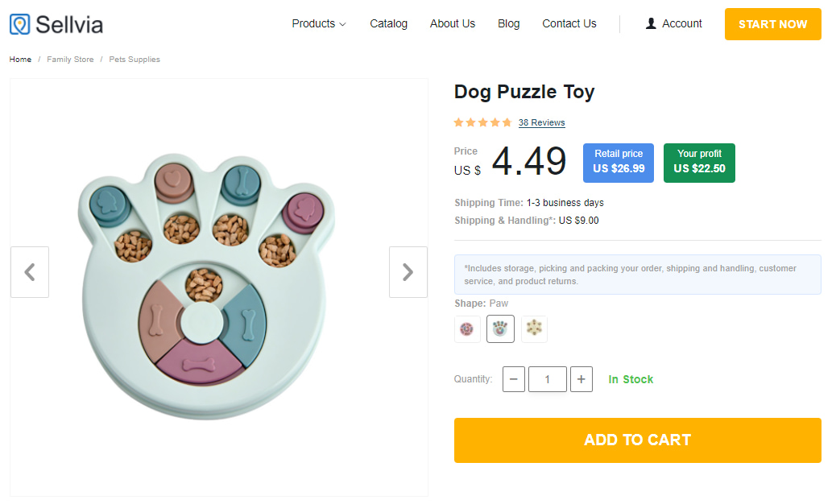The image size is (836, 504).
Task: Click the Account user icon
Action: tap(651, 24)
